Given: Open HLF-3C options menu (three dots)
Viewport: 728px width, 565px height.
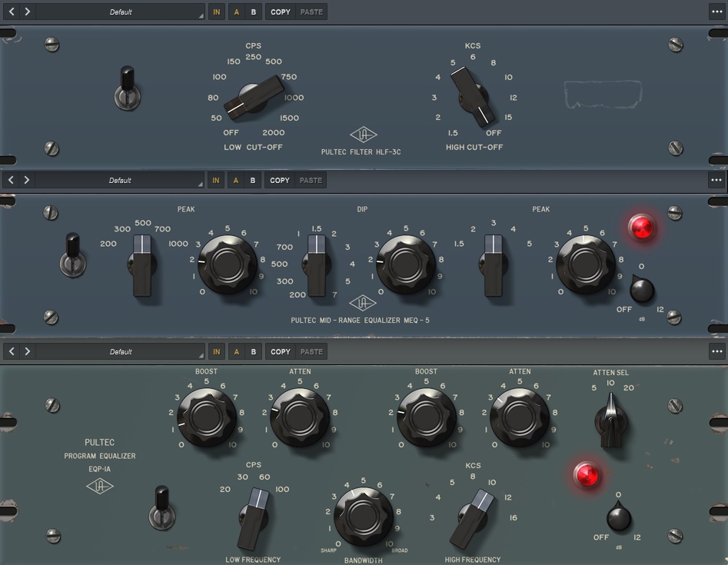Looking at the screenshot, I should point(717,12).
